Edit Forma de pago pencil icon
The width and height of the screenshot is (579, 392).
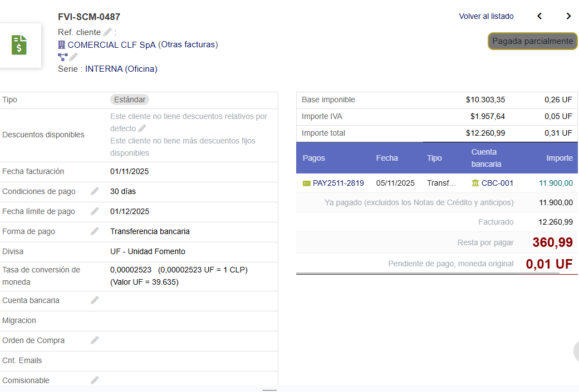(95, 231)
